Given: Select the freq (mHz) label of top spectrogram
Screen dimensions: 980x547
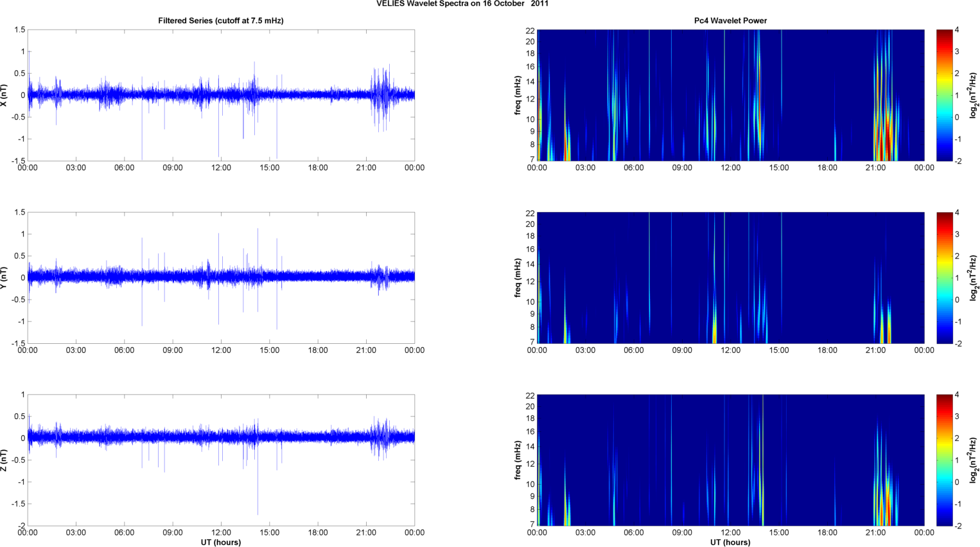Looking at the screenshot, I should (x=518, y=95).
